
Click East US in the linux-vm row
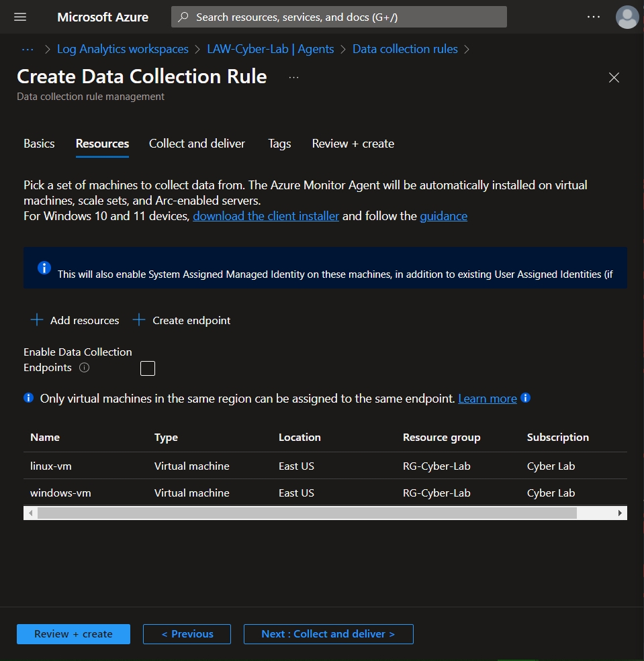[x=296, y=466]
